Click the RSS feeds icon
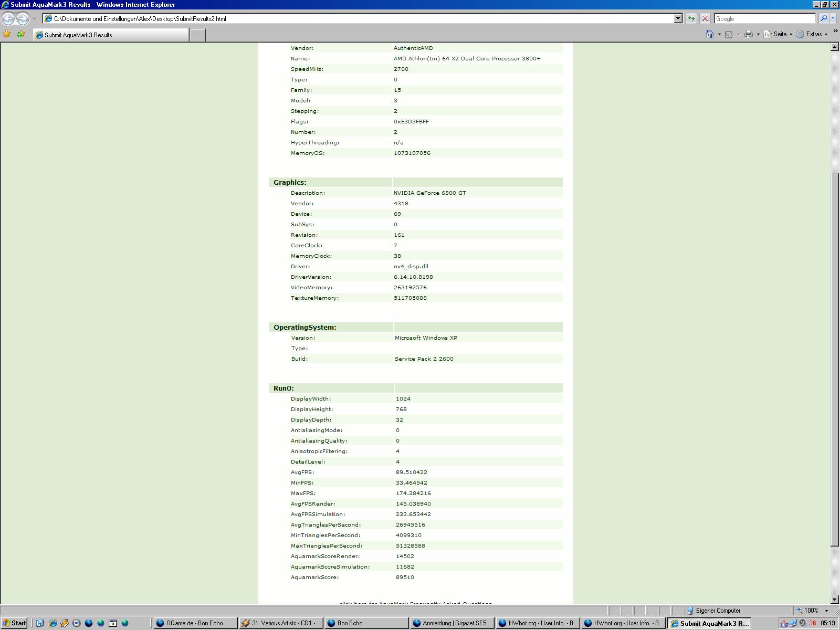The height and width of the screenshot is (630, 840). point(729,34)
